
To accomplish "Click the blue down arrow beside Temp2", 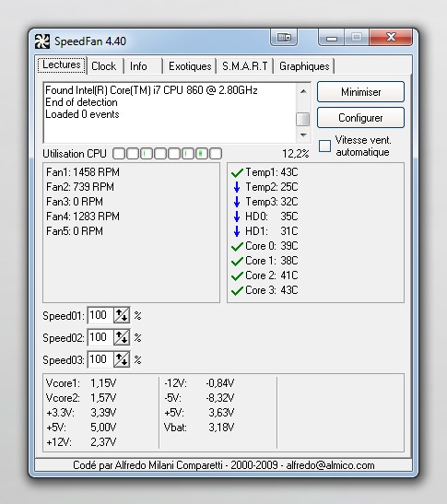I will 237,187.
